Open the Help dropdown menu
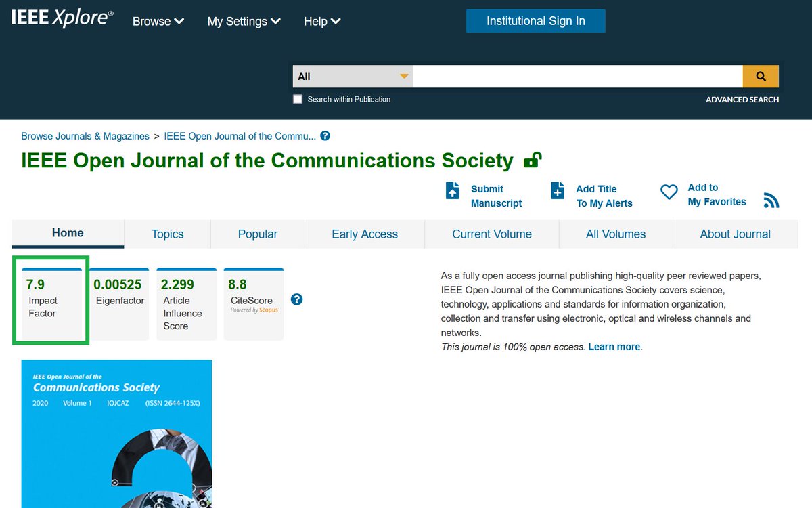812x508 pixels. 322,21
